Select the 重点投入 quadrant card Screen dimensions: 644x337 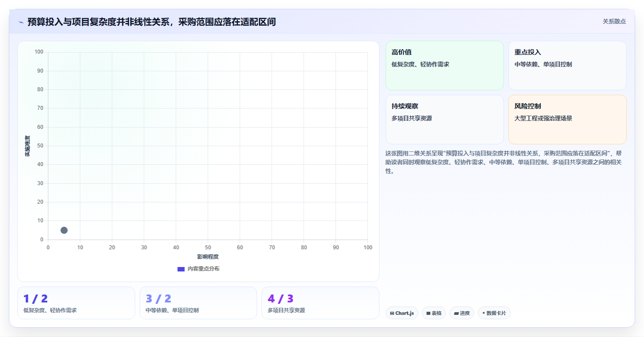point(567,66)
